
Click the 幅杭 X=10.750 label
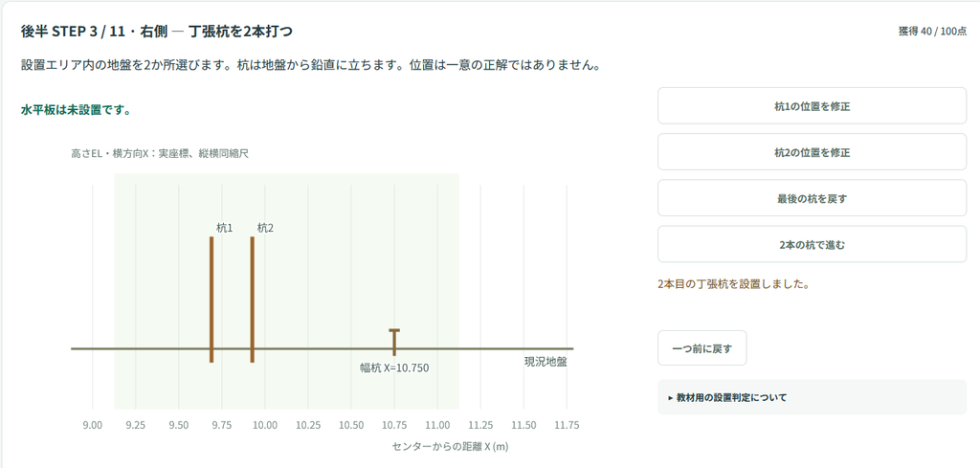coord(394,368)
